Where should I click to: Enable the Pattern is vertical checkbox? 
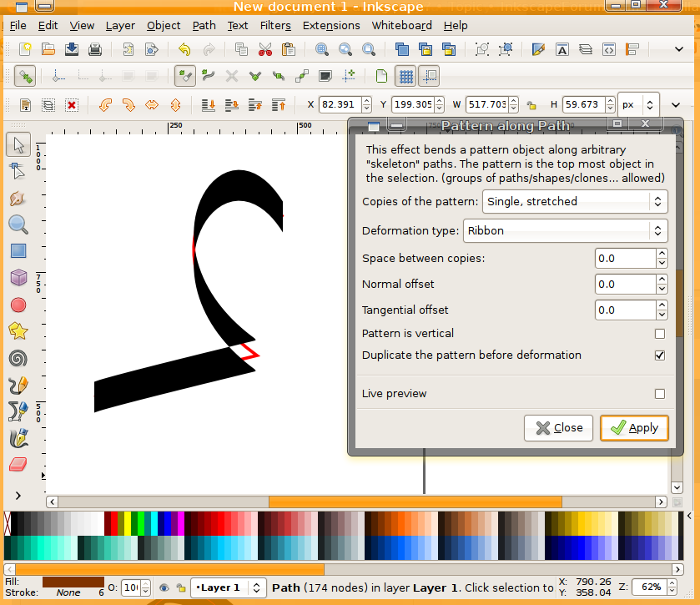(x=660, y=333)
